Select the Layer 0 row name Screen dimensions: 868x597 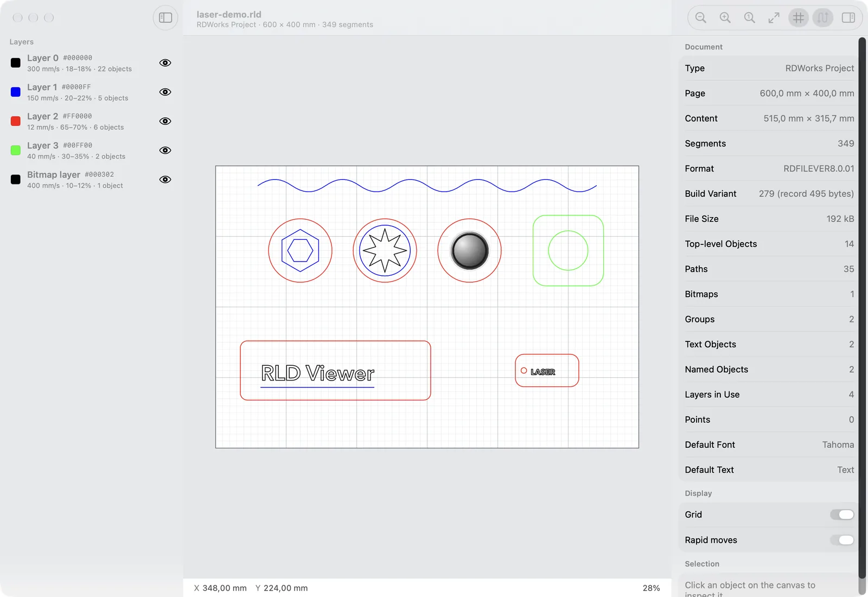pos(43,58)
